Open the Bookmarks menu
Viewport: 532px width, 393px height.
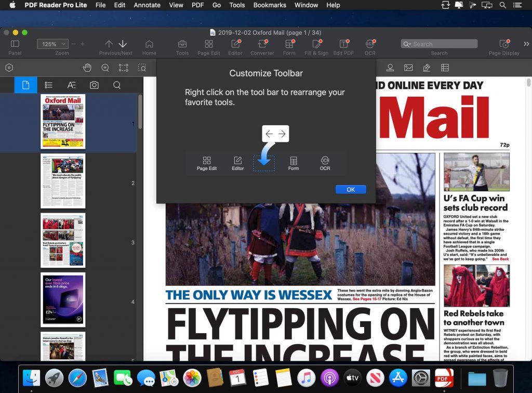270,5
